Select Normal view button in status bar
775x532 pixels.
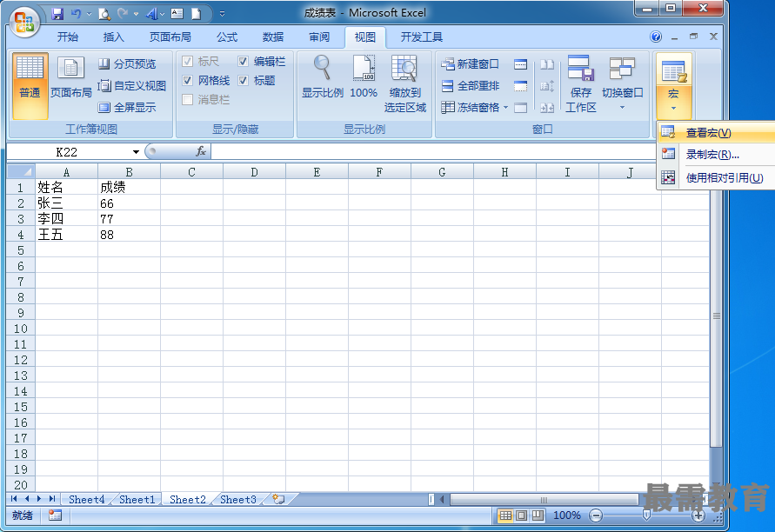click(x=505, y=515)
